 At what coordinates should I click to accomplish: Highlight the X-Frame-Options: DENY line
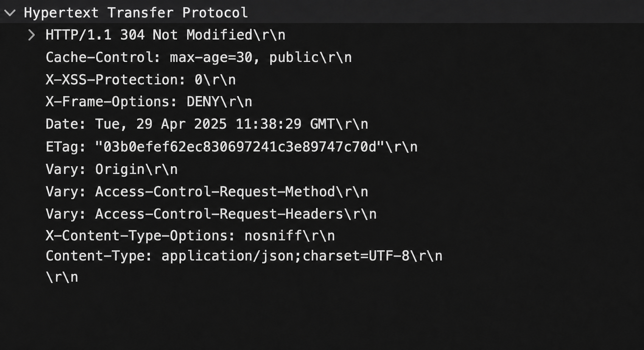click(x=149, y=102)
